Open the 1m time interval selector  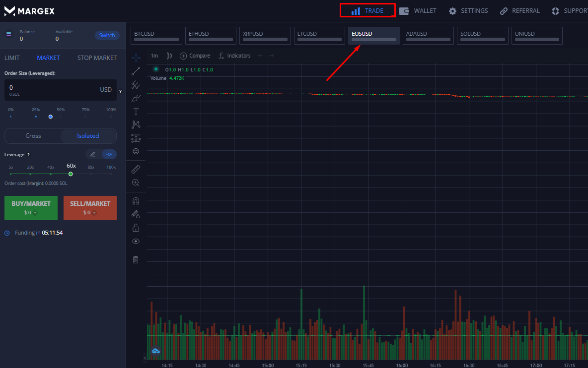click(154, 56)
